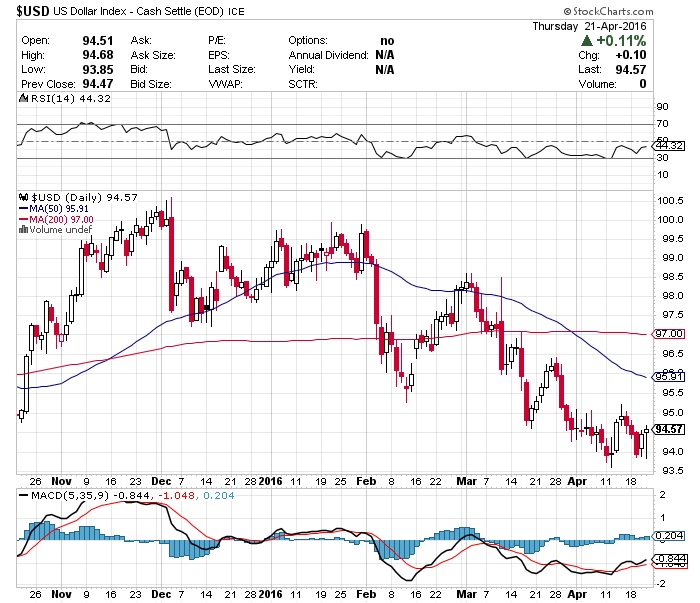The width and height of the screenshot is (700, 603).
Task: Click the 44.32 value tag on RSI axis
Action: point(670,146)
